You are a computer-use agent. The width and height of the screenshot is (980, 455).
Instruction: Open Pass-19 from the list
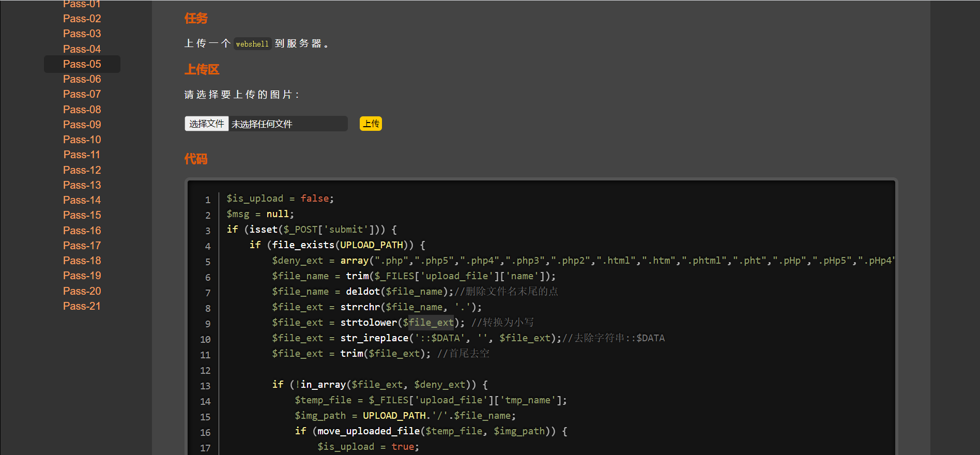point(82,276)
